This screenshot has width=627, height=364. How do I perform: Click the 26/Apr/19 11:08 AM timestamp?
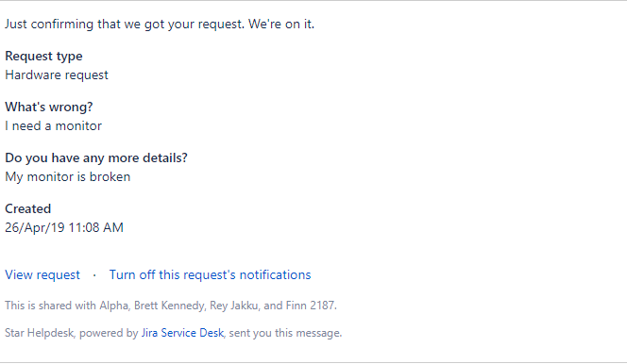click(64, 228)
